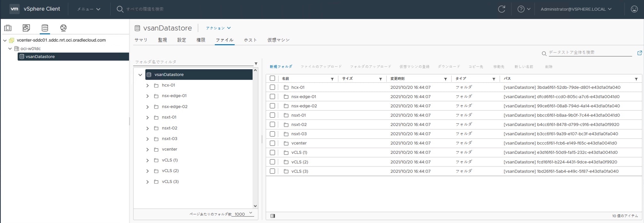
Task: Open the アクション dropdown
Action: click(x=218, y=28)
